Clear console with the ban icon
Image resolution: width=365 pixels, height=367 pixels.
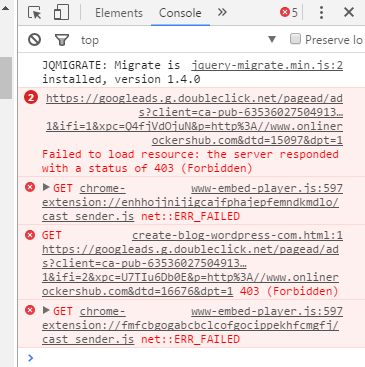[x=35, y=40]
